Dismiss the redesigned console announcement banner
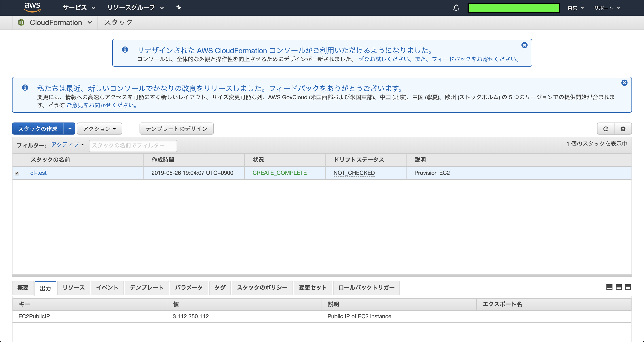 (524, 45)
